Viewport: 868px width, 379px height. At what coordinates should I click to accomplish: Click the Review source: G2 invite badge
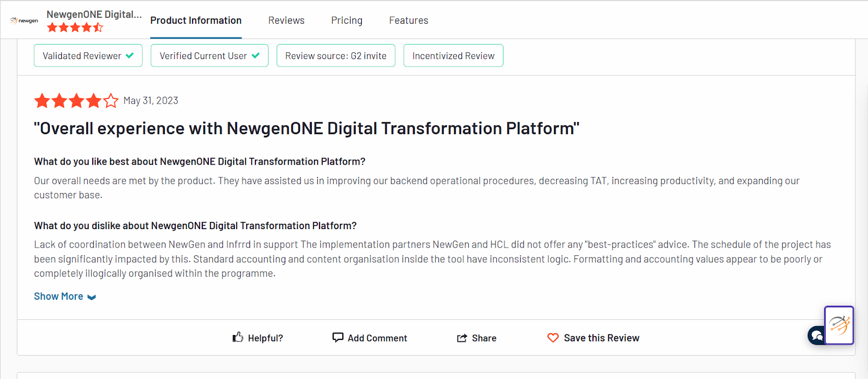(336, 55)
